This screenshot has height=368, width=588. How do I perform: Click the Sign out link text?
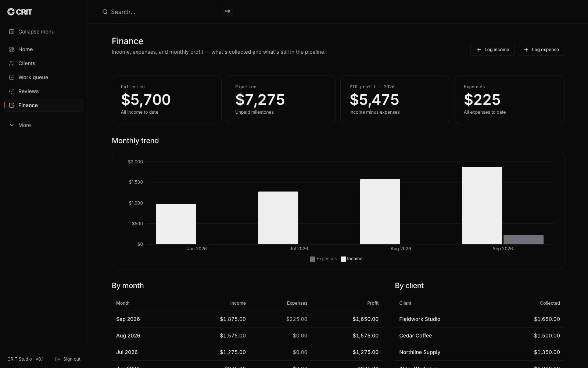point(72,359)
